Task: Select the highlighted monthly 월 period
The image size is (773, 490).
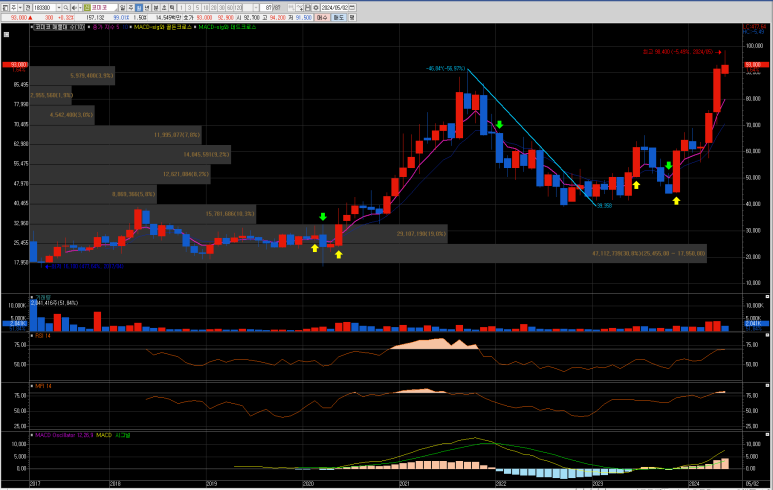Action: click(x=139, y=8)
